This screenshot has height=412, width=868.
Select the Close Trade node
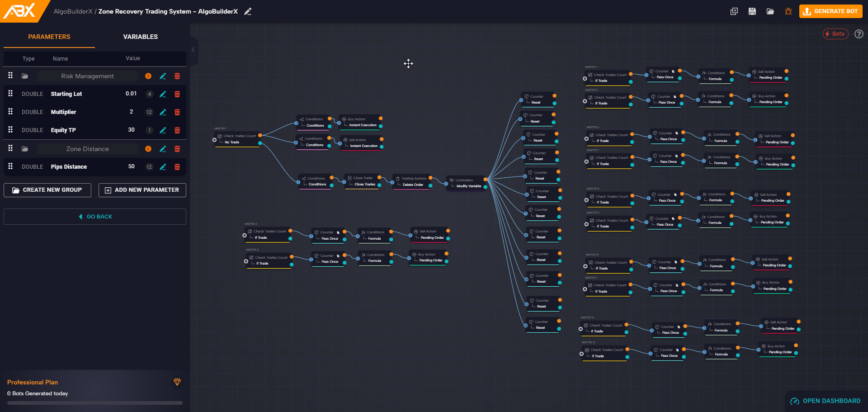pyautogui.click(x=363, y=181)
